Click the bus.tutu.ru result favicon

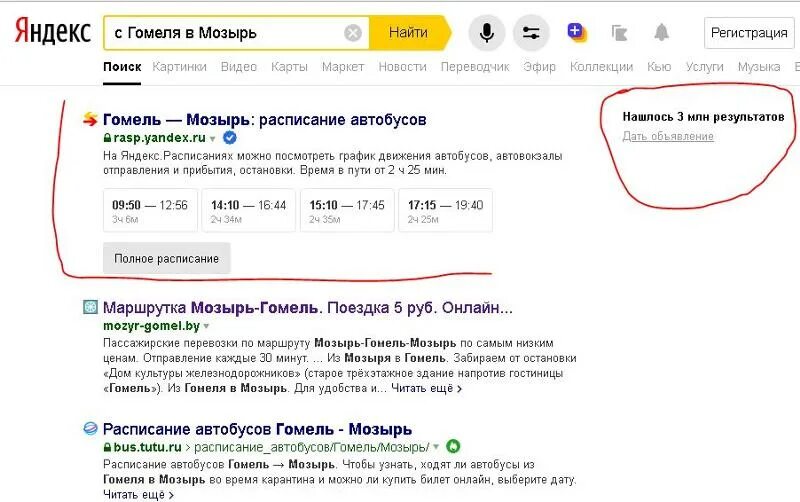point(90,428)
